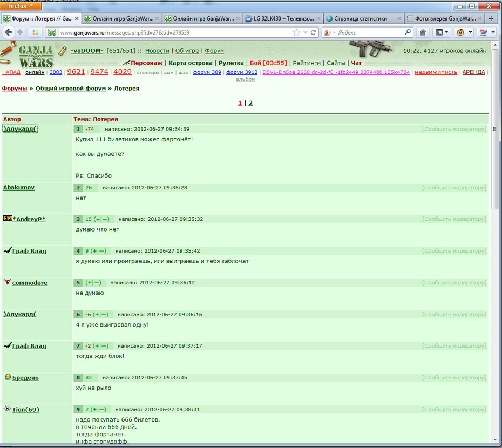Image resolution: width=502 pixels, height=448 pixels.
Task: Click the Яндекс search field
Action: (370, 32)
